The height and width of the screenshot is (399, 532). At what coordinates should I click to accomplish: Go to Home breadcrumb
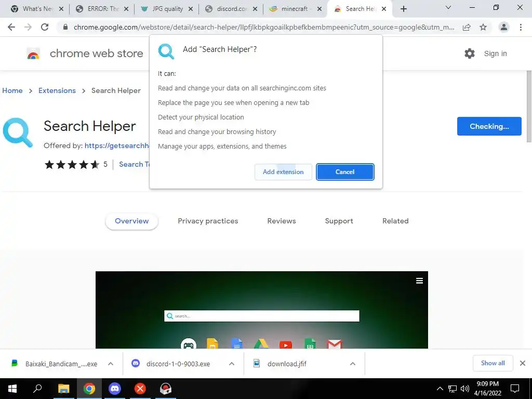pyautogui.click(x=12, y=90)
